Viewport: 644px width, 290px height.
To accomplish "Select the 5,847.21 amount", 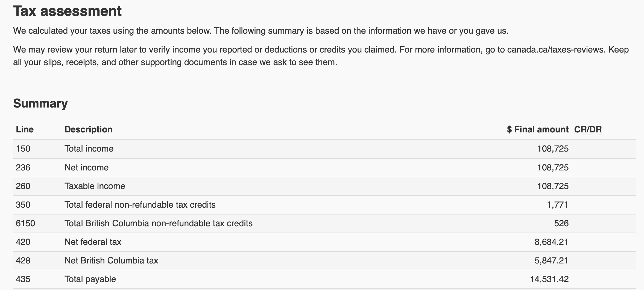I will tap(551, 260).
